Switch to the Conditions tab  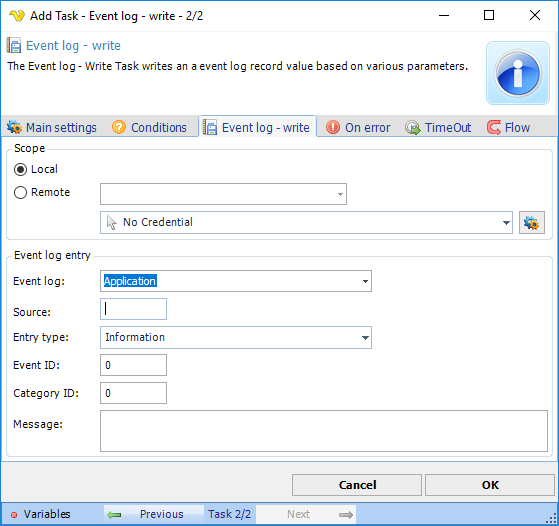point(149,127)
